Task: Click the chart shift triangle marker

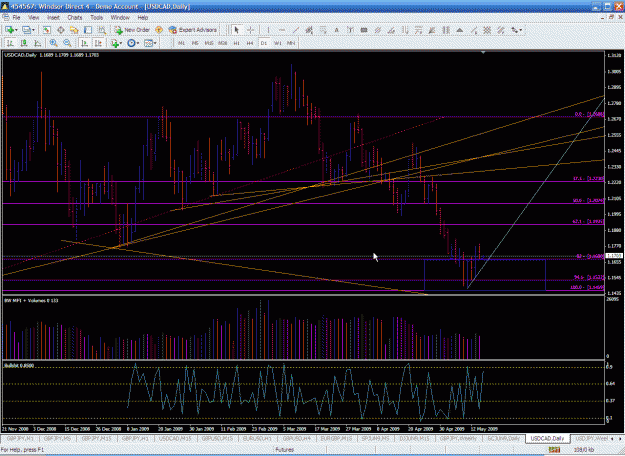Action: [x=483, y=53]
